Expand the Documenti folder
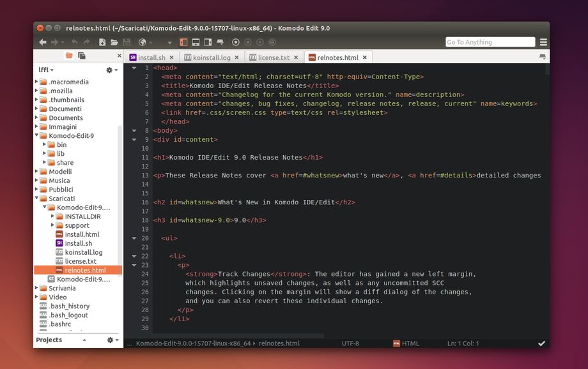 (37, 109)
